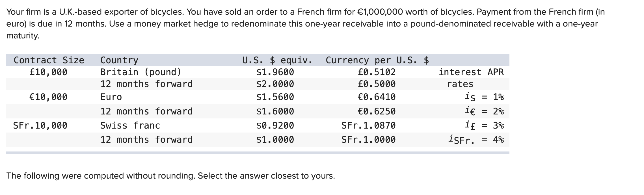Screen dimensions: 644x195
Task: Click the 'Swiss franc' row label
Action: 130,125
